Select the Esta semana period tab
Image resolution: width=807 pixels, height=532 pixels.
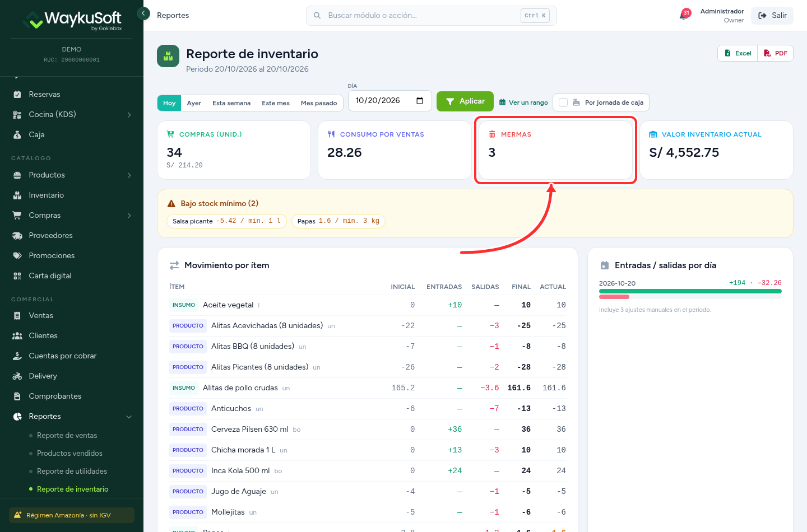231,103
